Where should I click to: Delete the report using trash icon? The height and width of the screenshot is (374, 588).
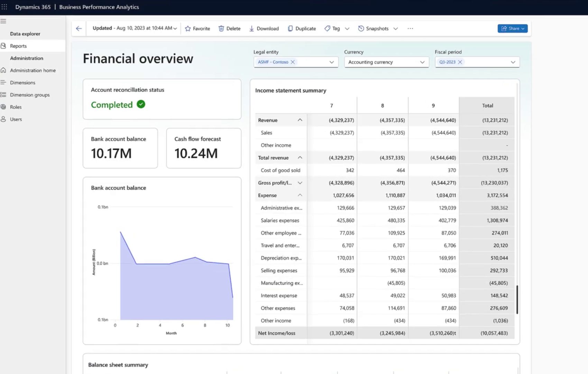point(229,28)
